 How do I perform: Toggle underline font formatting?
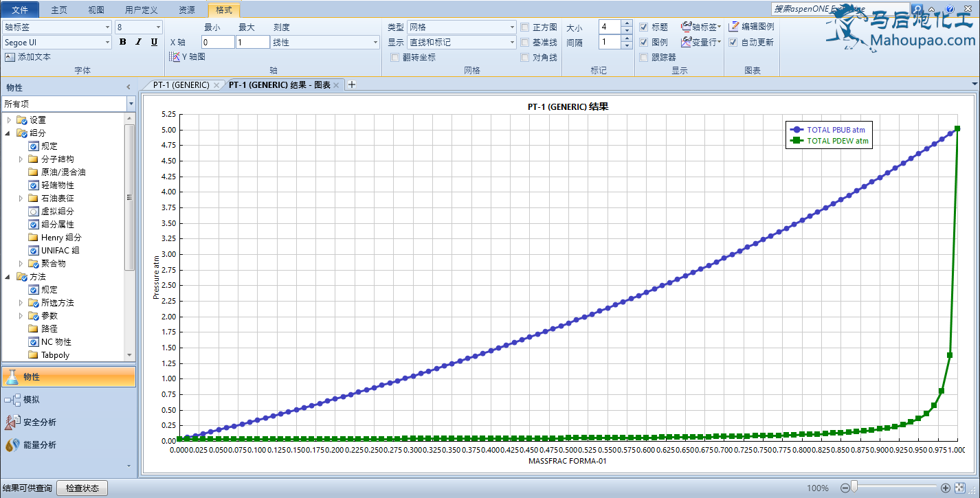[154, 42]
